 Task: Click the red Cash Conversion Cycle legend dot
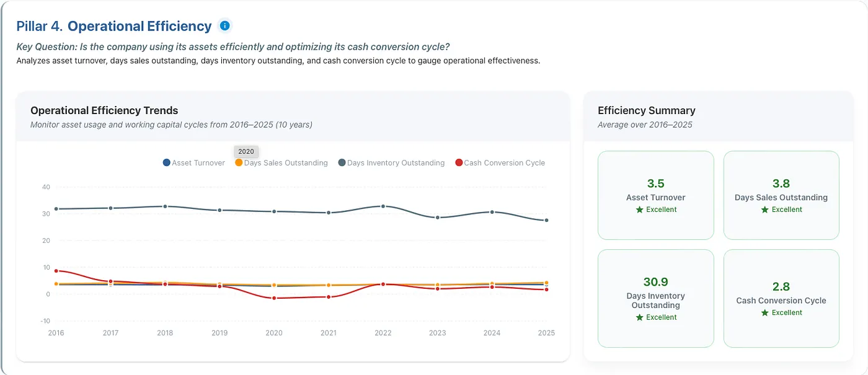click(459, 162)
